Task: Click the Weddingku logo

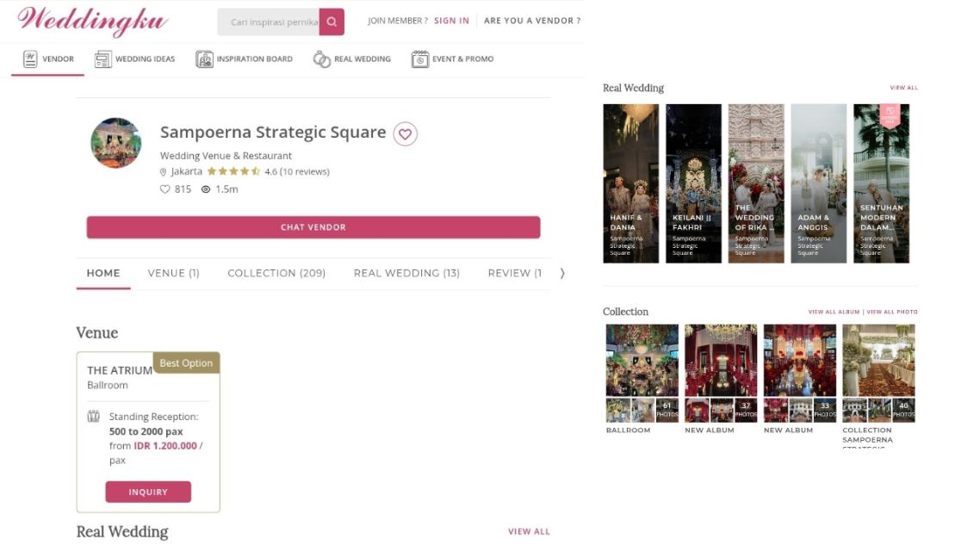Action: coord(92,21)
